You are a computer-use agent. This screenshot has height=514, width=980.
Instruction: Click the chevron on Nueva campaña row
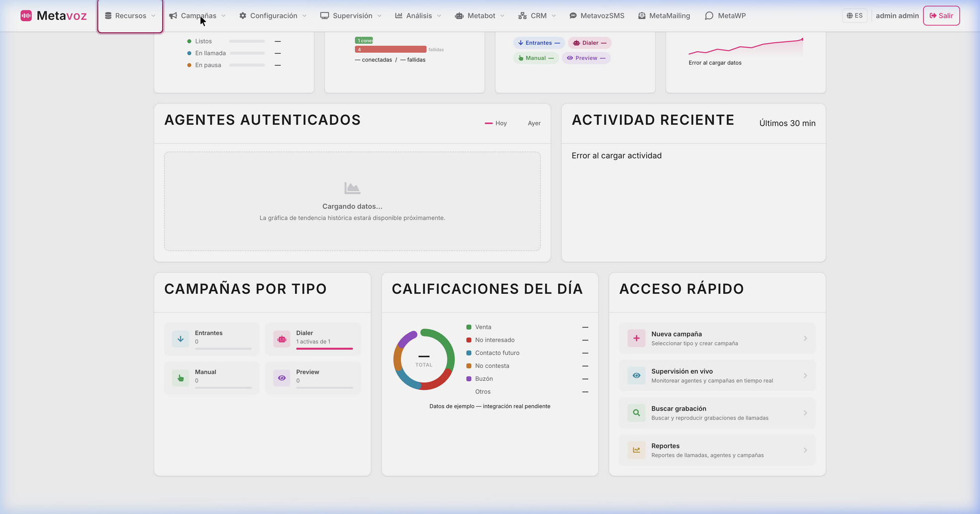click(805, 339)
